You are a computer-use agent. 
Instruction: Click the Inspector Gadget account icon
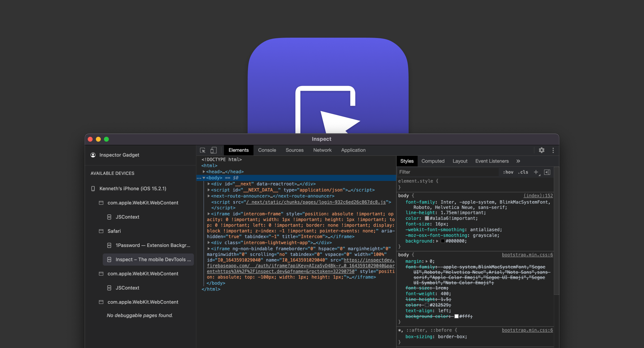[93, 155]
